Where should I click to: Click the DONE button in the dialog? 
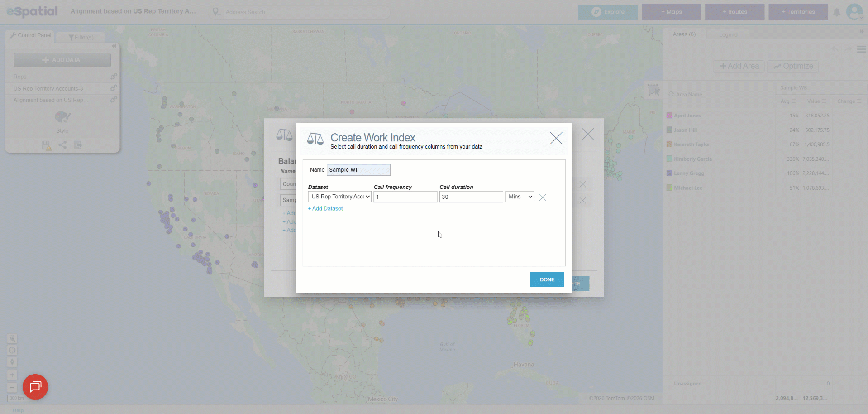[547, 279]
